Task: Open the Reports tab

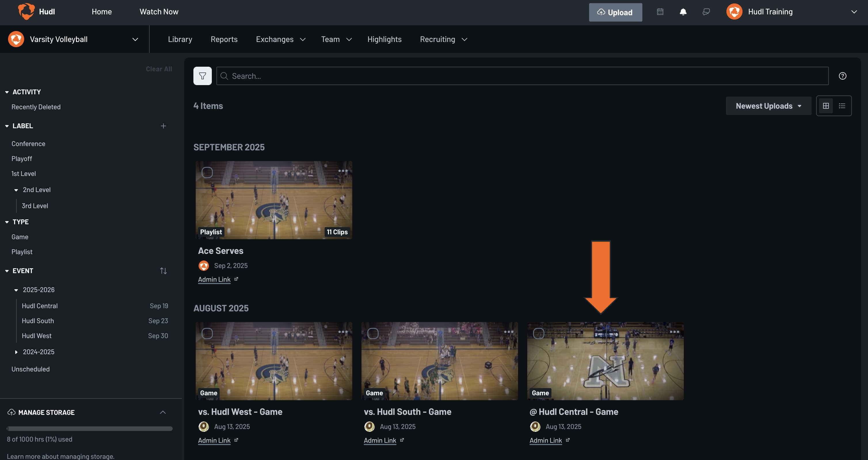Action: pyautogui.click(x=224, y=39)
